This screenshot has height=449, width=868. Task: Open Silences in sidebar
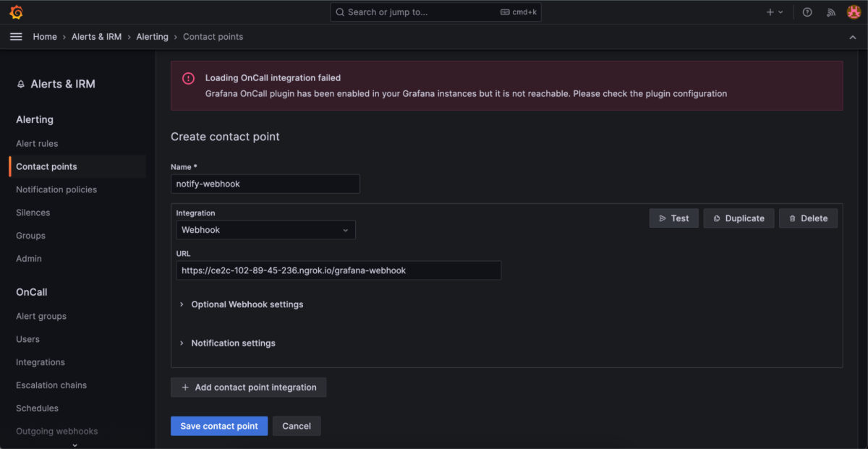33,213
